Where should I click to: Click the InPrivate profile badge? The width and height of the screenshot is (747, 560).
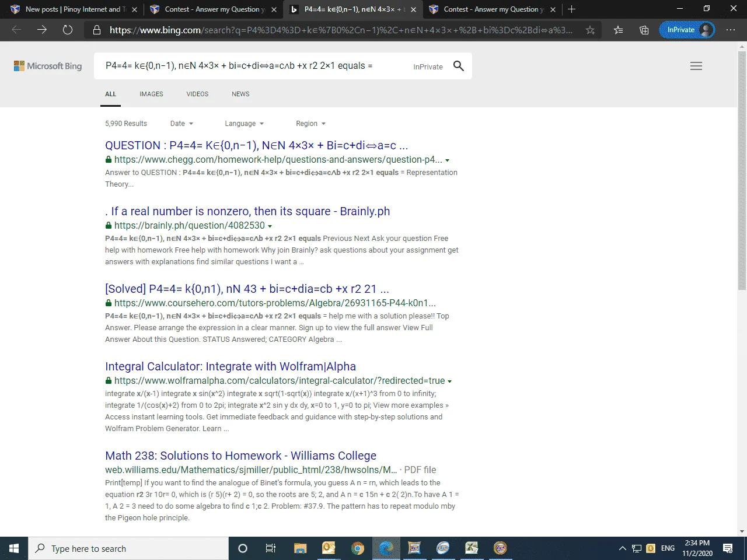click(687, 30)
